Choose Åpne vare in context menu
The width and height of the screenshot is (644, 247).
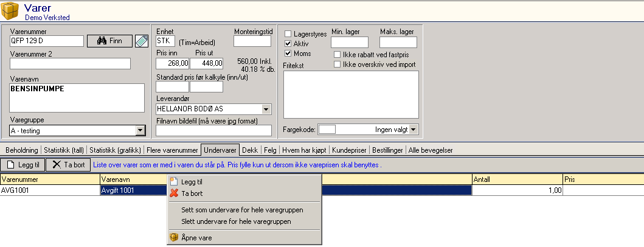(244, 237)
